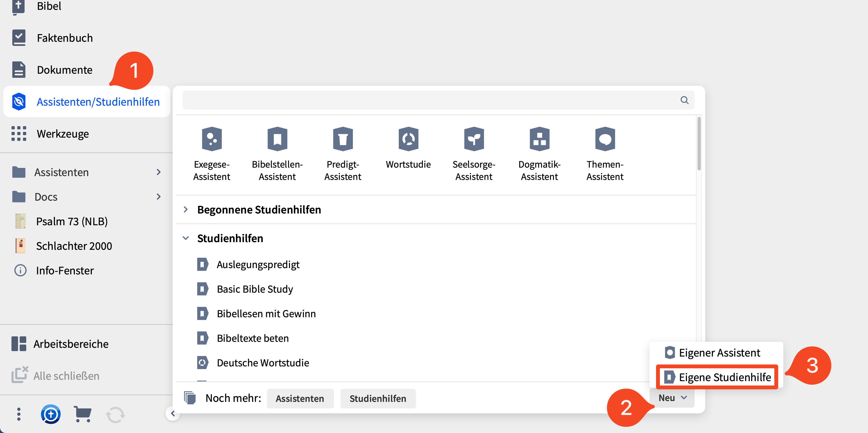The width and height of the screenshot is (868, 433).
Task: Open Deutsche Wortstudie
Action: [x=263, y=363]
